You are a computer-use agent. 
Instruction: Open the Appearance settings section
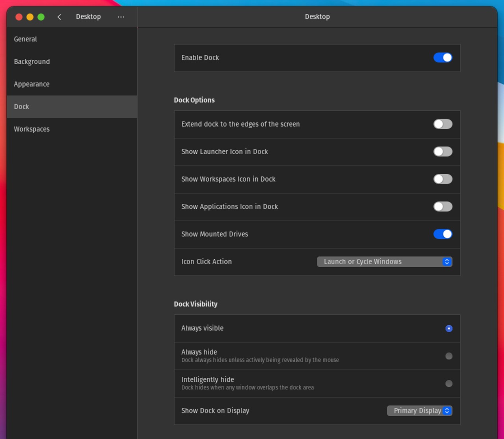[x=72, y=84]
